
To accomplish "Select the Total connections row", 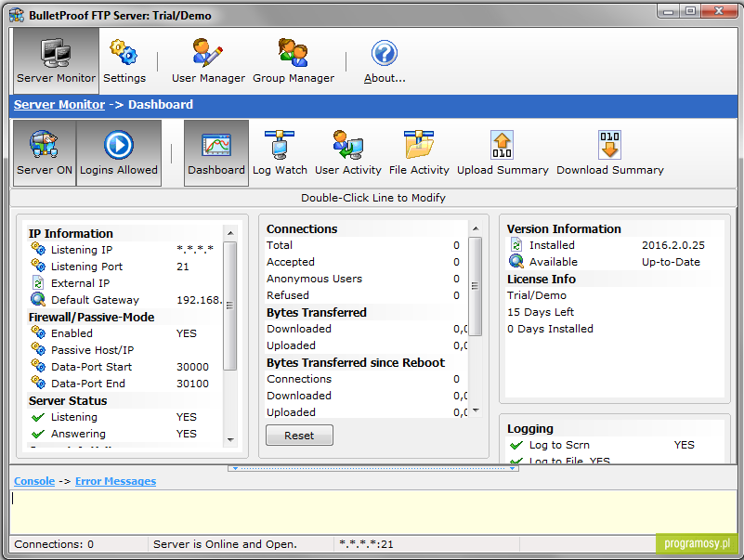I will 366,245.
